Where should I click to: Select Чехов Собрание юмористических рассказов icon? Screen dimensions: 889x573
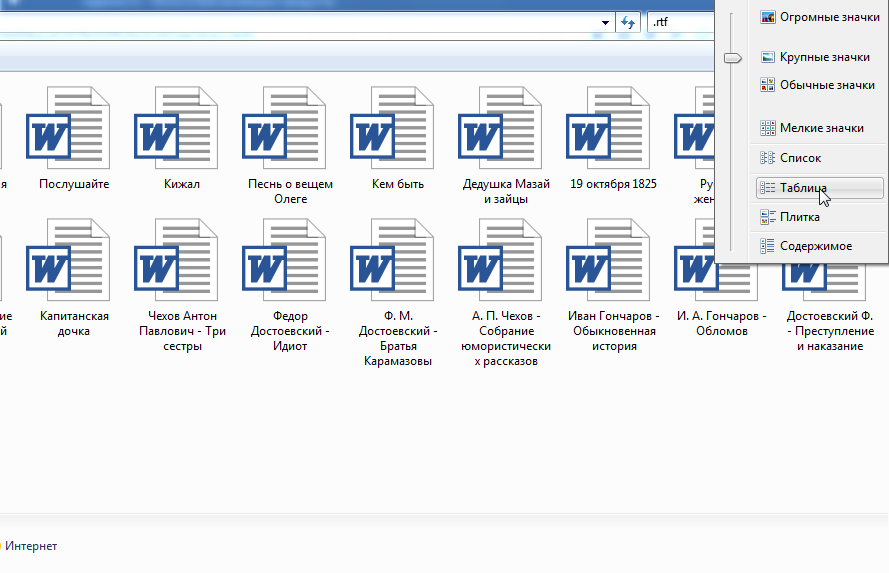[500, 260]
